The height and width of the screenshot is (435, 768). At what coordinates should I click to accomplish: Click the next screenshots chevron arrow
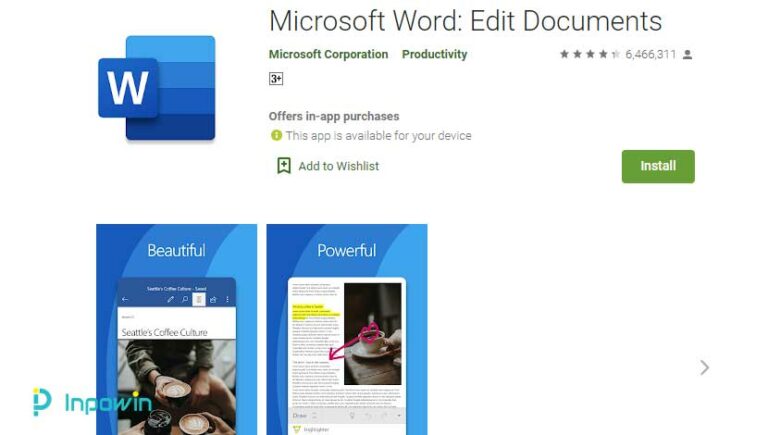tap(704, 367)
